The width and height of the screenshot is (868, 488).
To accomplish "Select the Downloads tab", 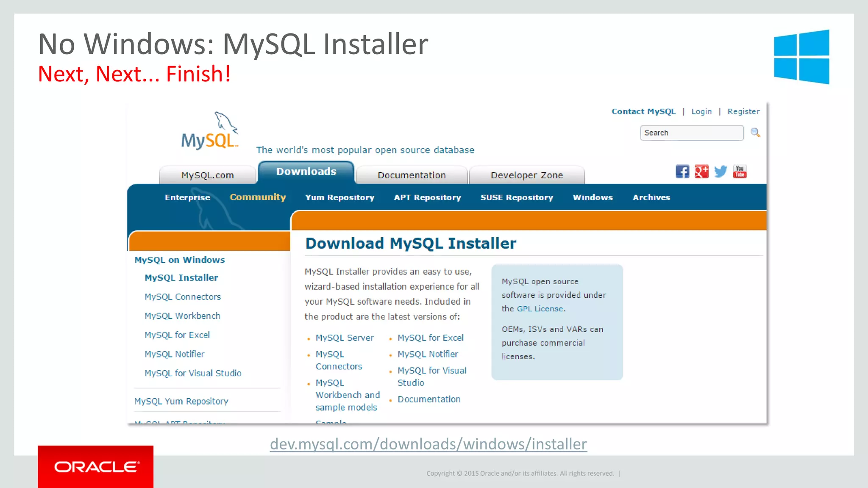I will click(x=306, y=172).
